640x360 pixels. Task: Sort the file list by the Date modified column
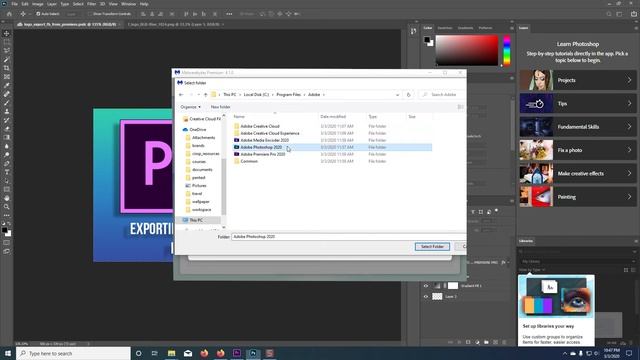(333, 117)
